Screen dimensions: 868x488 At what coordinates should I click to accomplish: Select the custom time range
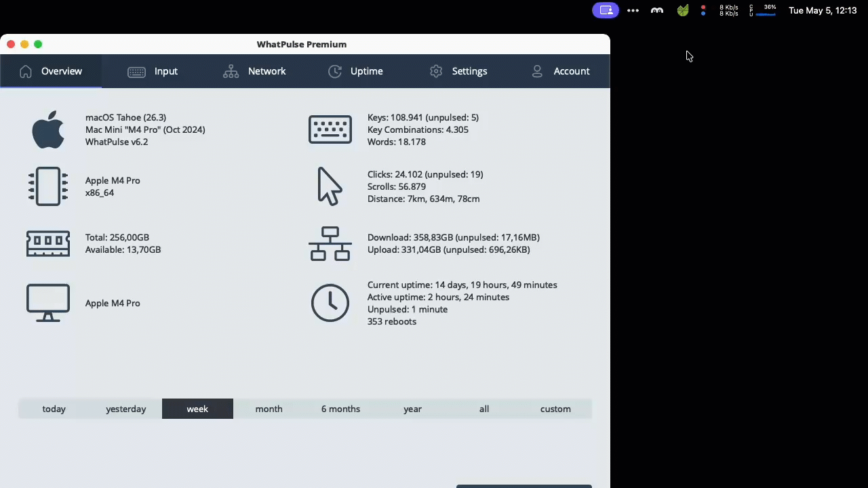[x=555, y=409]
